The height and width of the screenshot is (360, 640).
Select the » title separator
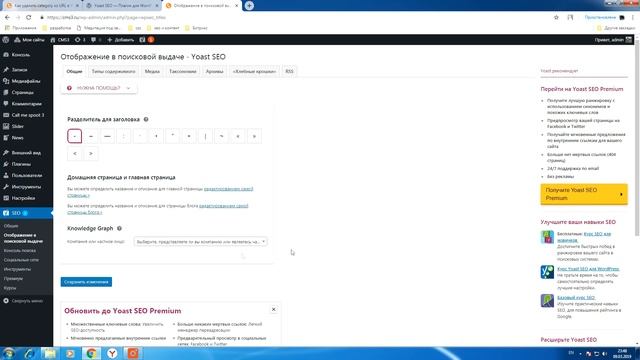coord(254,136)
